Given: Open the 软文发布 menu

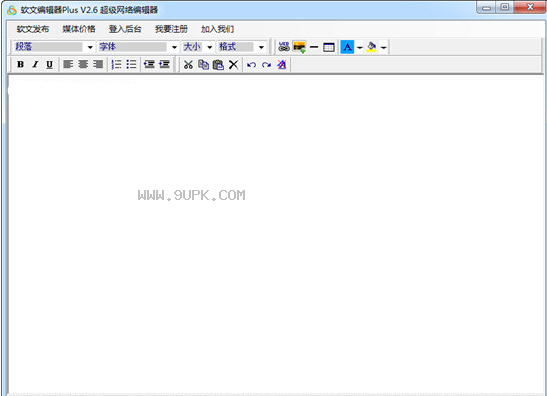Looking at the screenshot, I should [x=33, y=29].
